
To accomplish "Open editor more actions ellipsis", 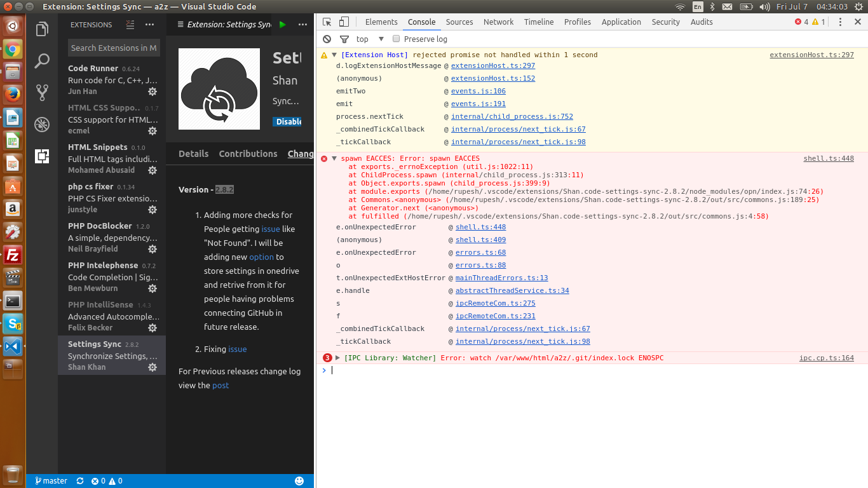I will tap(302, 25).
